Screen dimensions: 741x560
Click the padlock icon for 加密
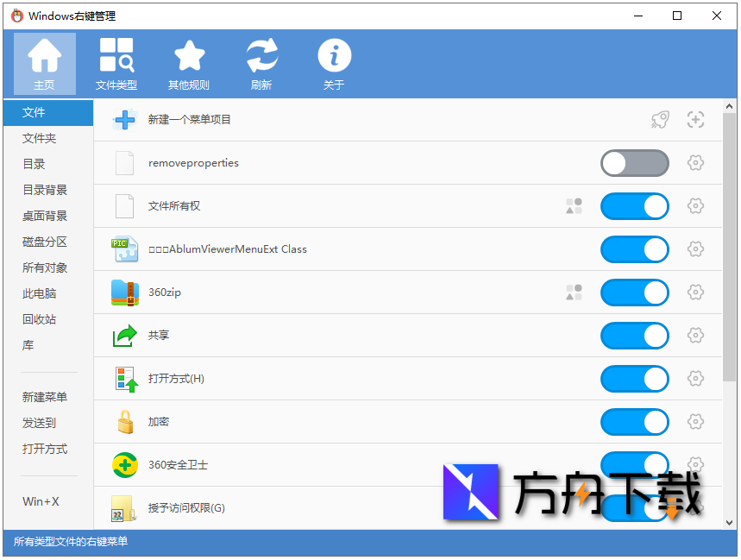[x=124, y=422]
